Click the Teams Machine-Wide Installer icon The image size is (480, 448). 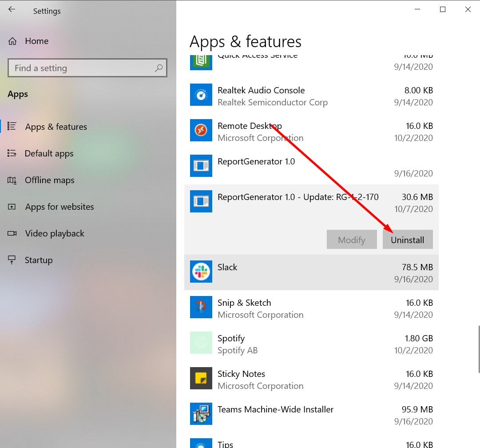pyautogui.click(x=201, y=414)
